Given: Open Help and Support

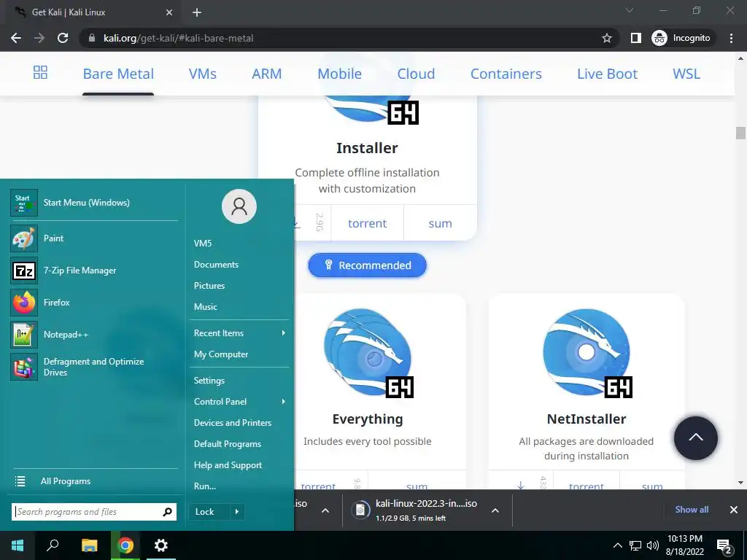Looking at the screenshot, I should pyautogui.click(x=228, y=465).
